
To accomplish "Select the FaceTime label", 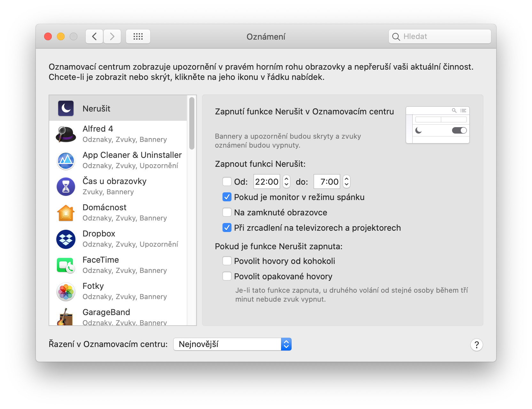I will (101, 260).
